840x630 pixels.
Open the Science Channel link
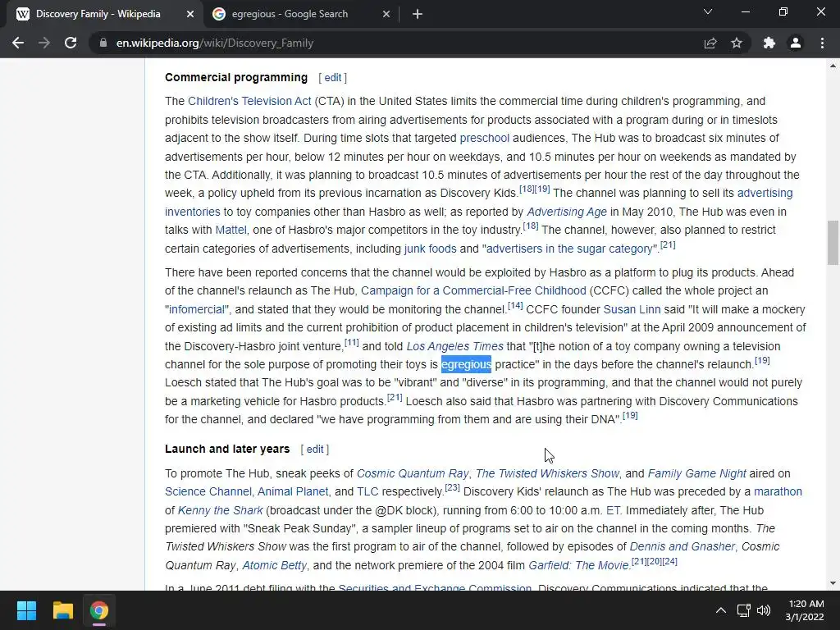[x=208, y=492]
